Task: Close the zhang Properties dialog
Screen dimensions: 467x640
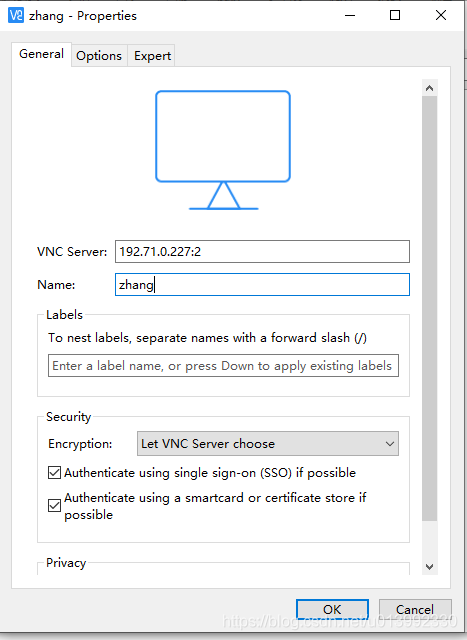Action: point(441,16)
